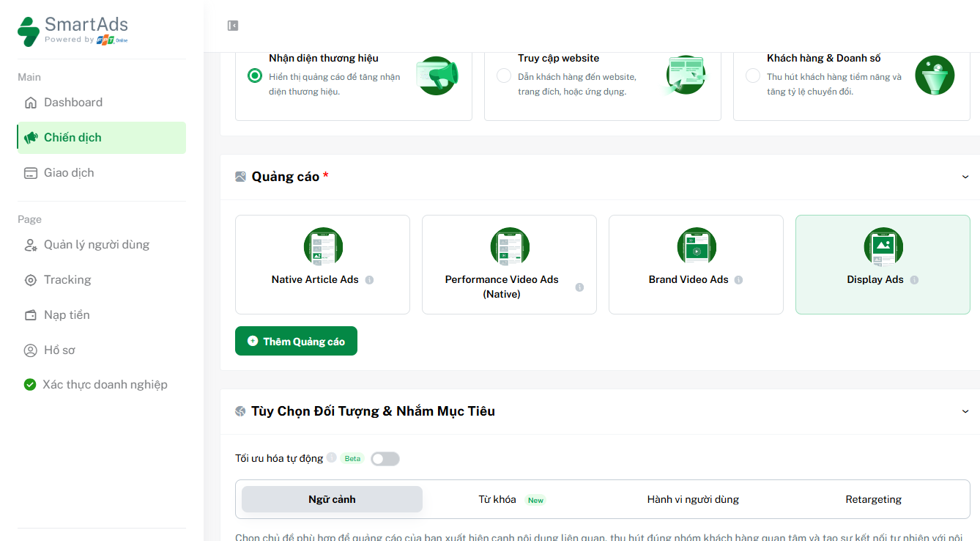Open the Dashboard from the sidebar
Viewport: 980px width, 541px height.
73,102
